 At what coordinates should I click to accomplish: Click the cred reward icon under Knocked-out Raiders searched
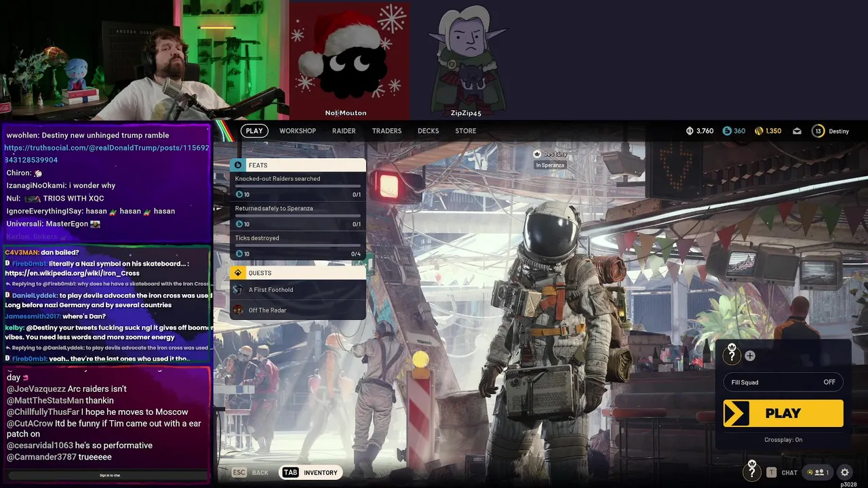pyautogui.click(x=238, y=195)
